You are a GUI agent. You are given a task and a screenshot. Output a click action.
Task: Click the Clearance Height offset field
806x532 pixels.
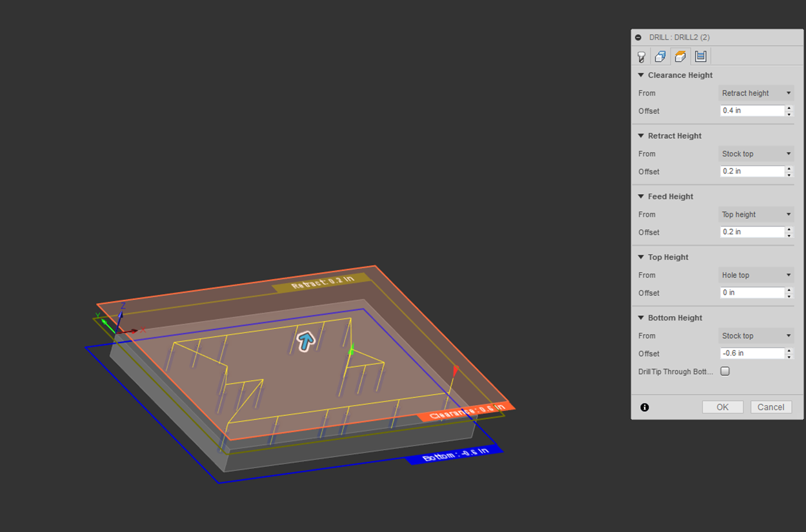(x=752, y=111)
